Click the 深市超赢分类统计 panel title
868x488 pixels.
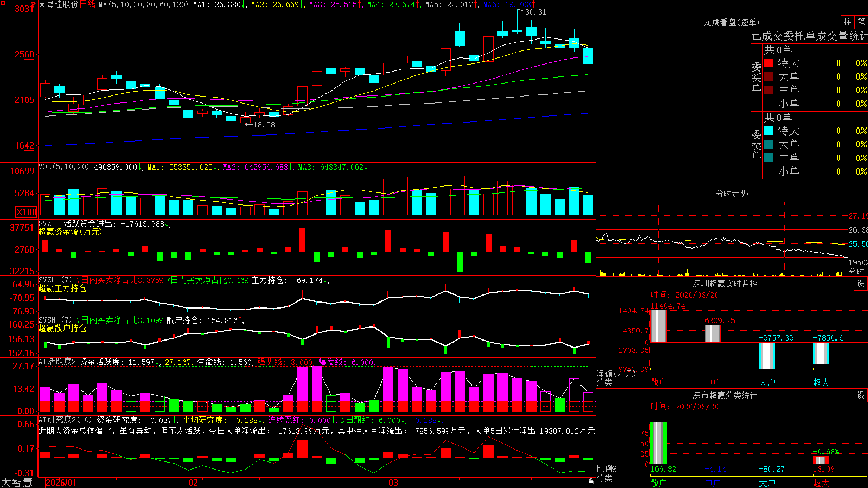point(725,395)
